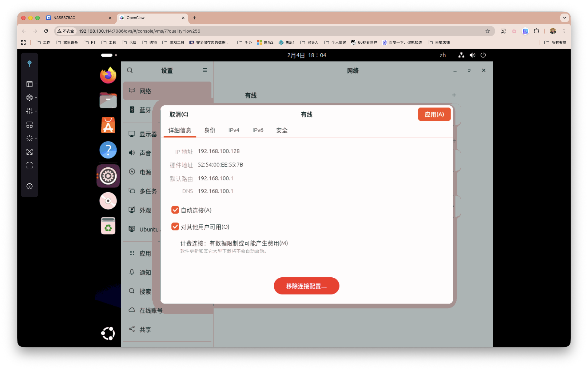Click the 应用(A) apply button

(x=434, y=114)
